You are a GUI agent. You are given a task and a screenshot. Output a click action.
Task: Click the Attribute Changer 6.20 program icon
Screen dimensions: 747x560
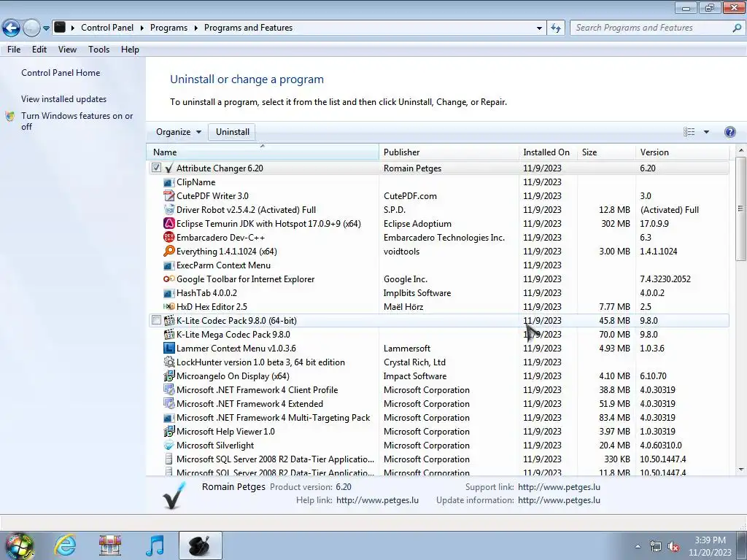tap(169, 168)
